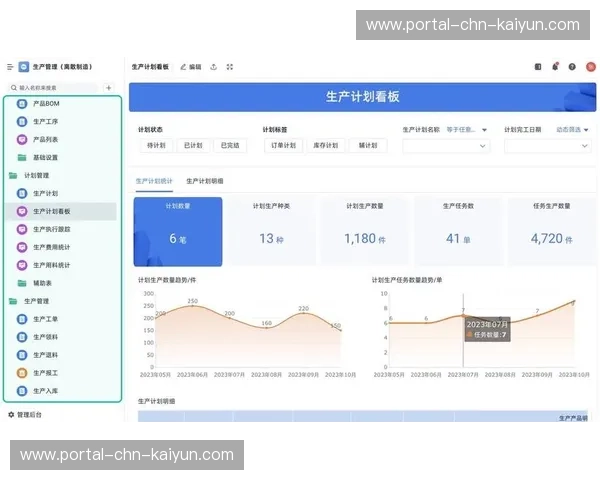The height and width of the screenshot is (480, 600).
Task: Open the 计划完工日期 select box
Action: [548, 146]
